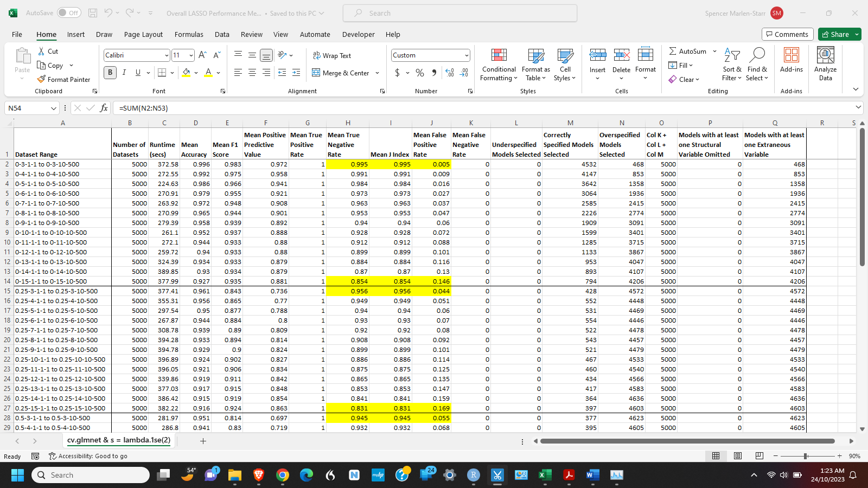Click the middle align icon
The width and height of the screenshot is (868, 488).
coord(252,55)
